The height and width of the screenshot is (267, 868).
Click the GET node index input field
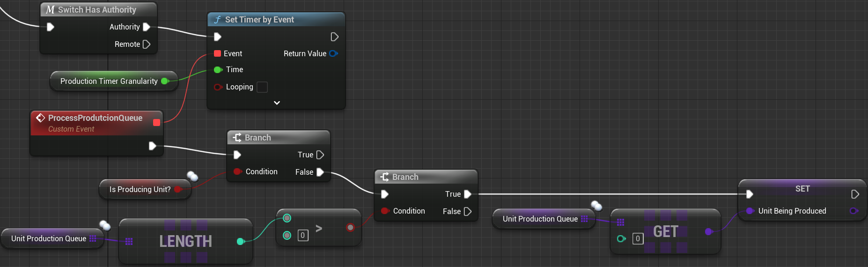coord(637,239)
